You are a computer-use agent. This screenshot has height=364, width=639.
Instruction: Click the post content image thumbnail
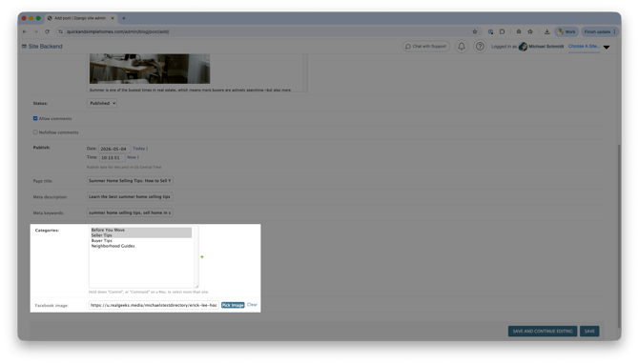tap(150, 69)
